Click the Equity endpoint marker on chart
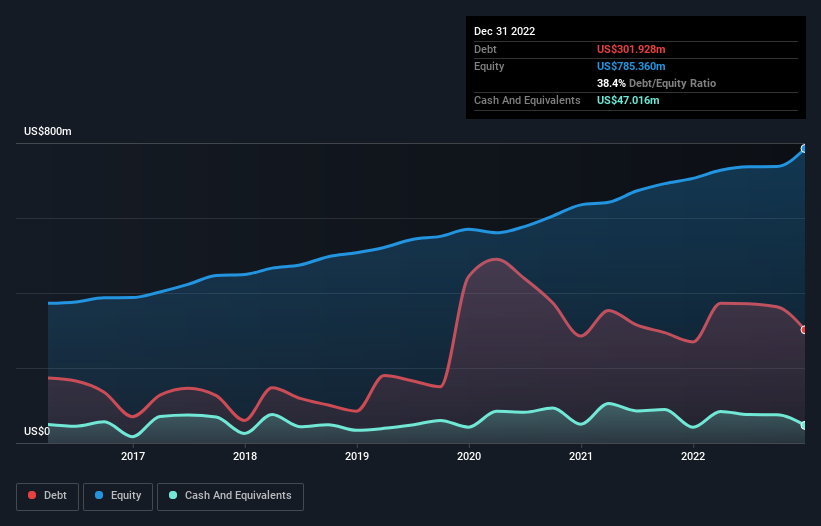Image resolution: width=821 pixels, height=526 pixels. [804, 149]
